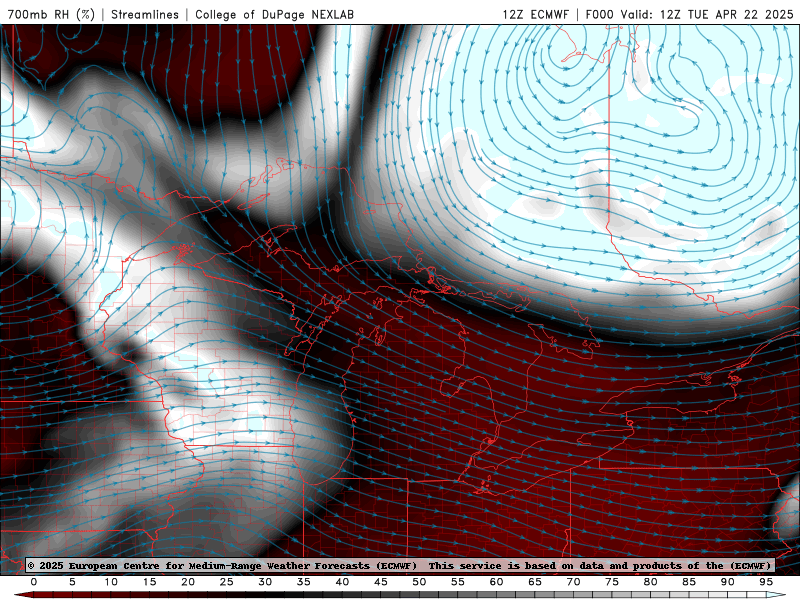Select the '45' value on the RH scale
Image resolution: width=800 pixels, height=600 pixels.
(x=381, y=582)
